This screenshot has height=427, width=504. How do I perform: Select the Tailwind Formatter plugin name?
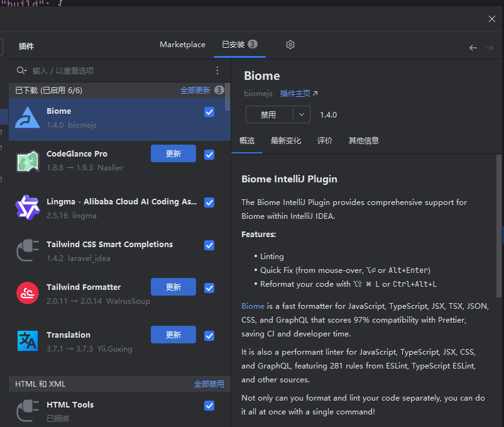tap(84, 287)
